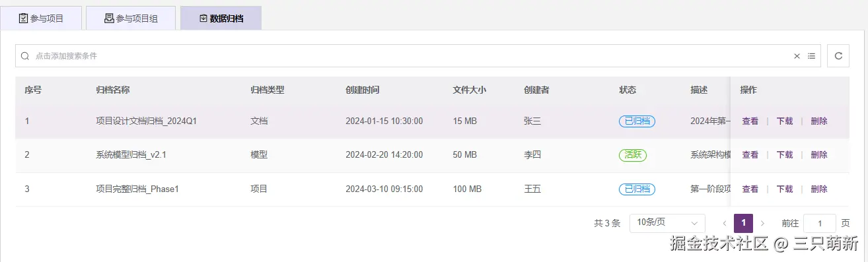This screenshot has height=262, width=868.
Task: Go to the next page arrow
Action: (763, 223)
